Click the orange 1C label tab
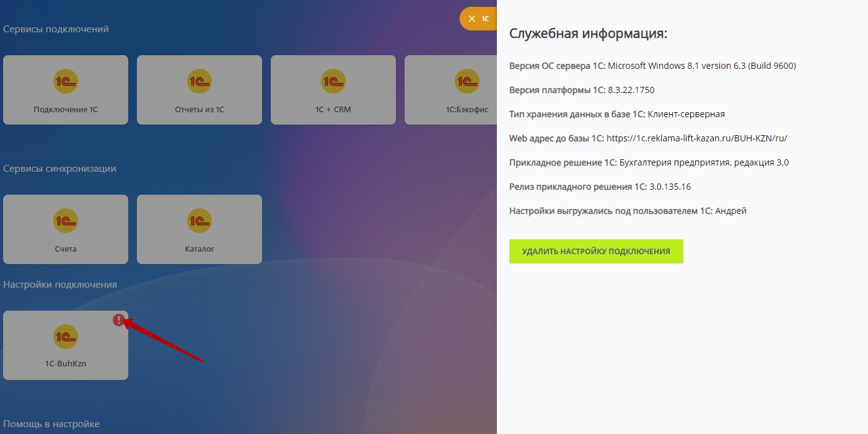 click(x=485, y=19)
